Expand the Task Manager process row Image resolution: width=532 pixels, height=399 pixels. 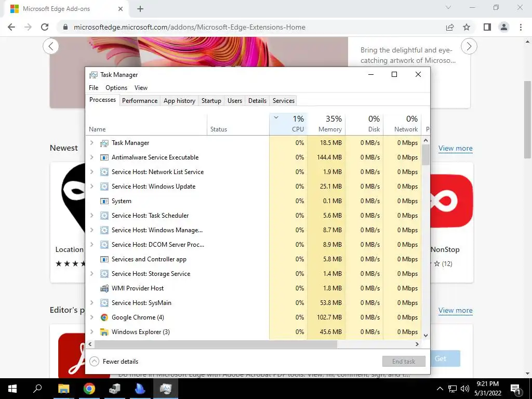tap(91, 143)
